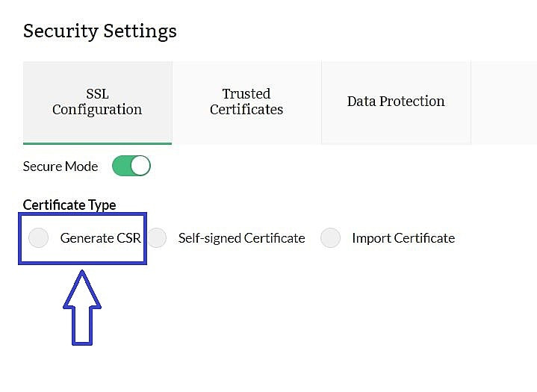Toggle the Secure Mode switch

pyautogui.click(x=131, y=166)
